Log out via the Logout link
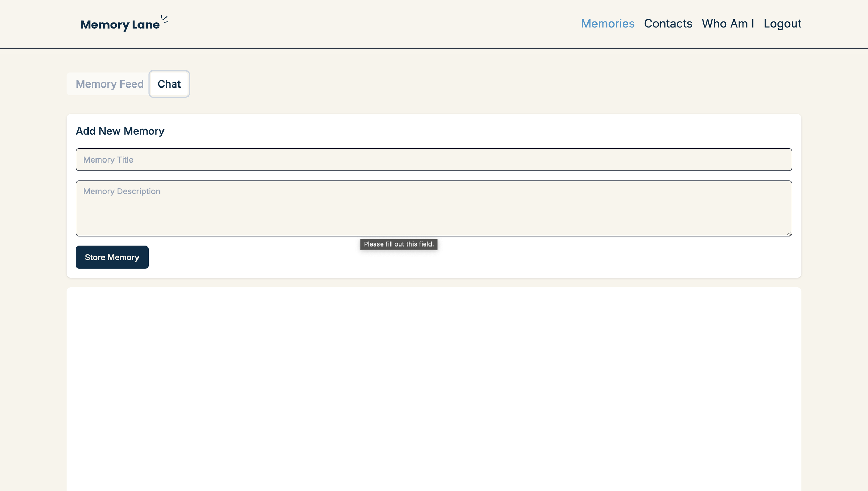This screenshot has width=868, height=491. tap(782, 24)
